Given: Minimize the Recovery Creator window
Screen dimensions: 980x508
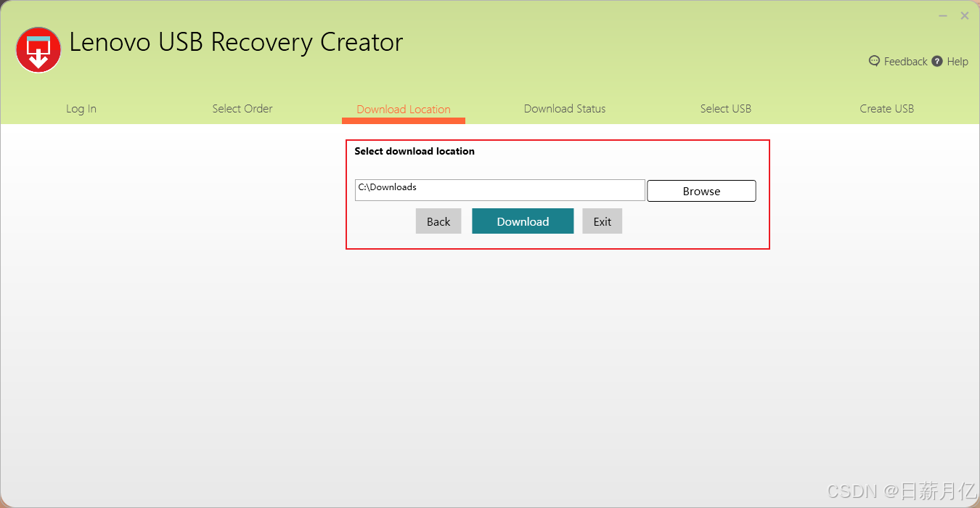Looking at the screenshot, I should pyautogui.click(x=943, y=16).
